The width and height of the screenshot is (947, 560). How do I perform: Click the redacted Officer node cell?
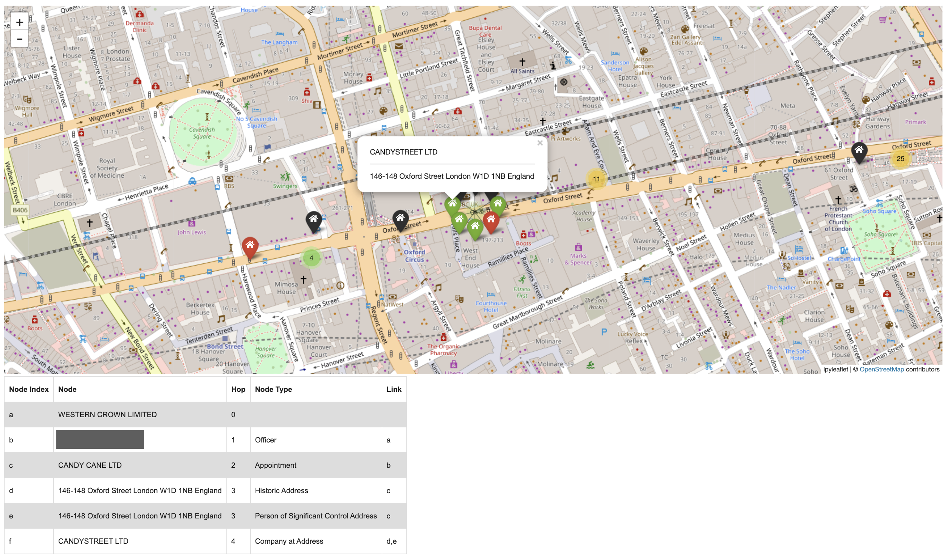pyautogui.click(x=100, y=439)
